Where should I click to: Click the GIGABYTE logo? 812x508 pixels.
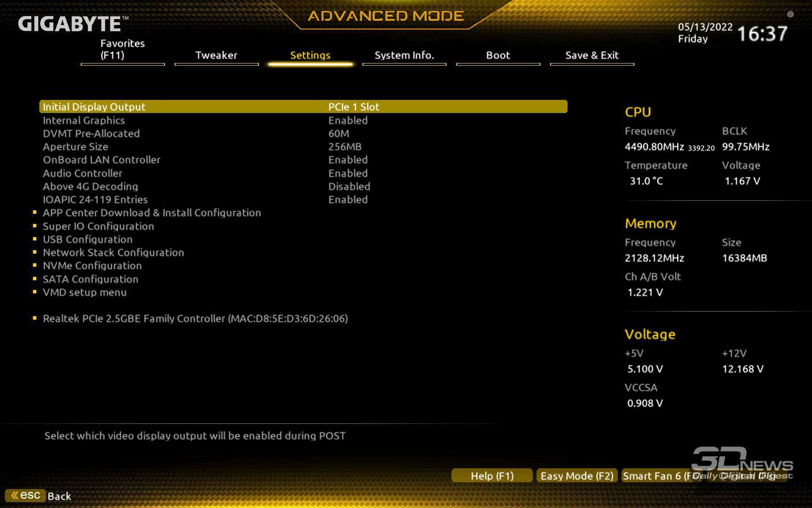point(73,24)
